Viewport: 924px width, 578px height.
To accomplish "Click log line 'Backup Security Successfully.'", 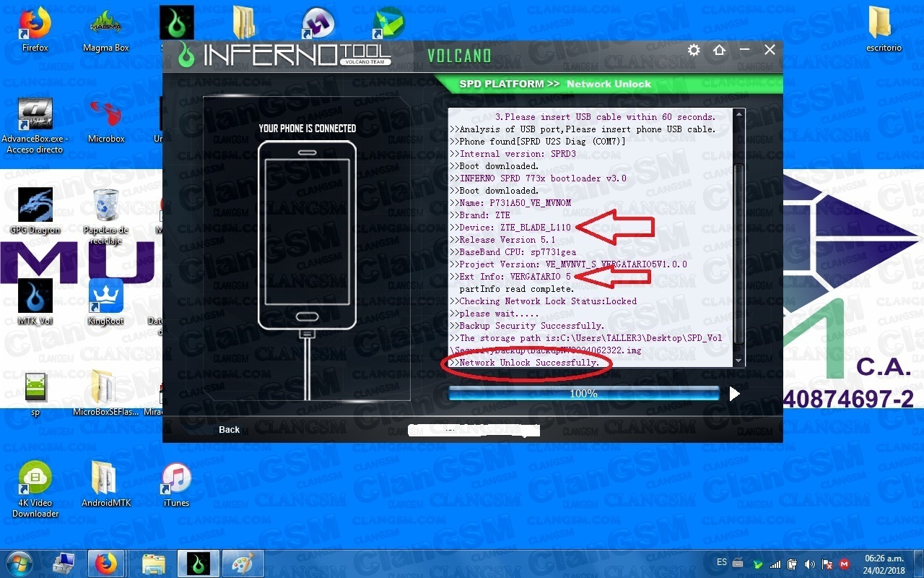I will coord(528,326).
